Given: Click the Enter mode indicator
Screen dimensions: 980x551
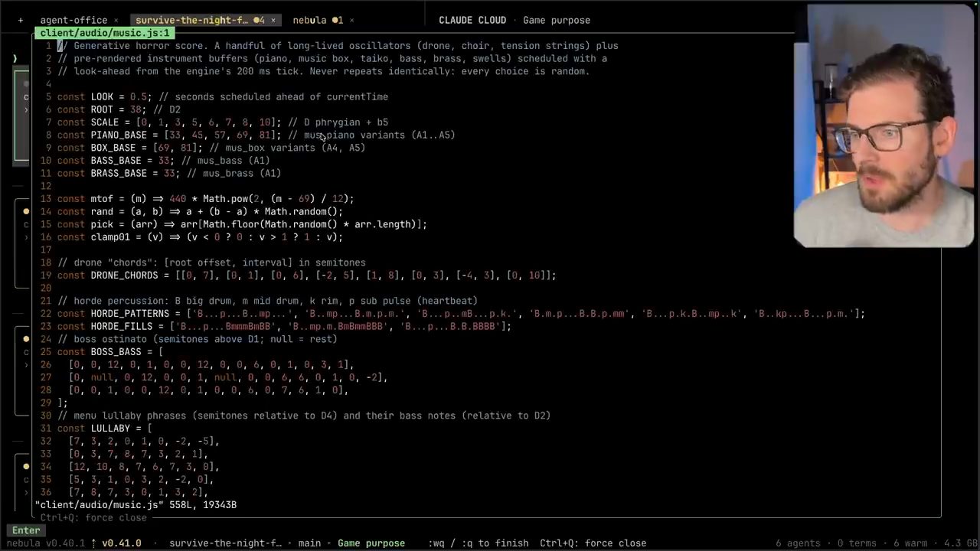Looking at the screenshot, I should [26, 530].
